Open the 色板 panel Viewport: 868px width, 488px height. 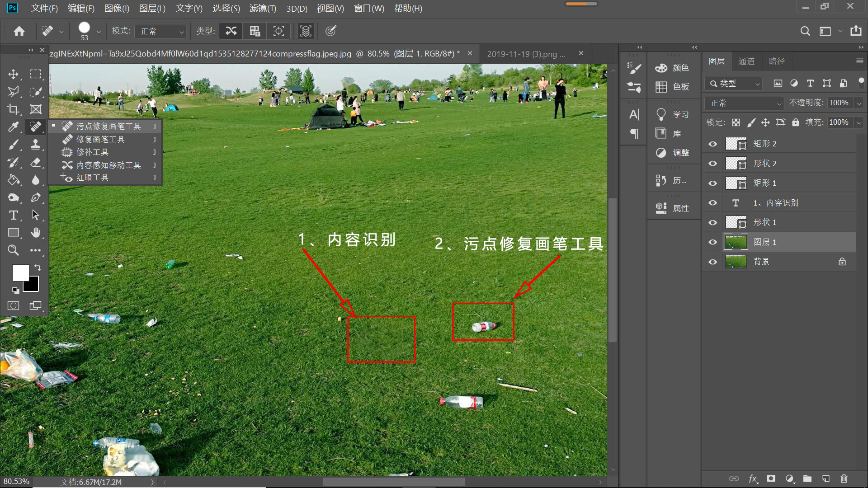coord(672,87)
